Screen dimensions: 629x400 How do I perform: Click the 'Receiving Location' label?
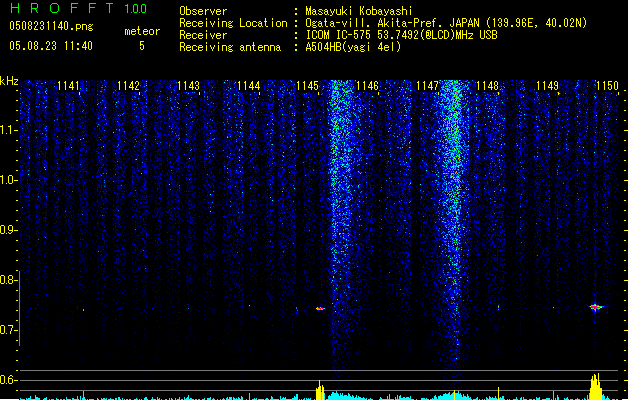tap(233, 23)
